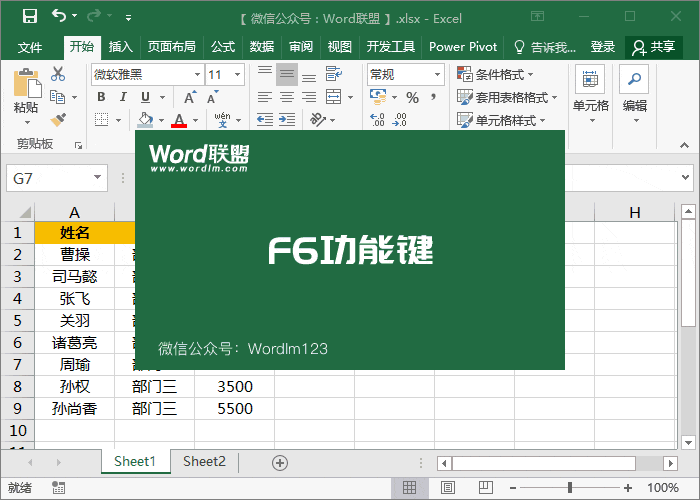Click the 条件格式 button
This screenshot has width=700, height=500.
(496, 74)
